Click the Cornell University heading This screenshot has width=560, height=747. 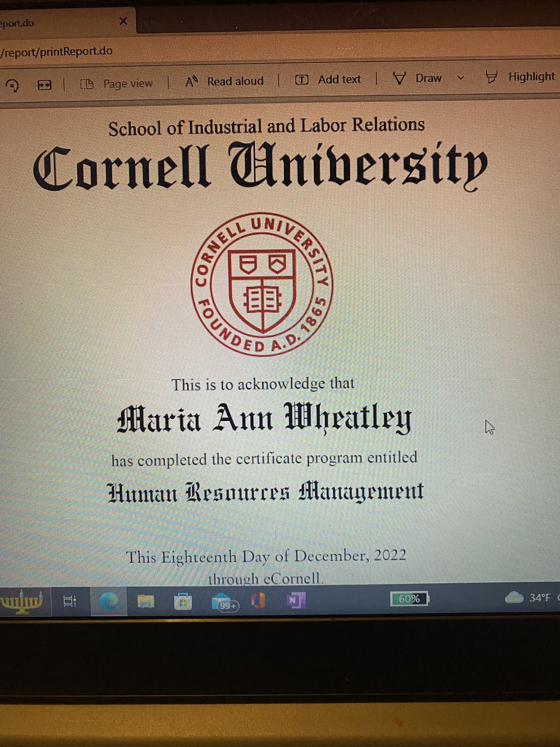[259, 168]
